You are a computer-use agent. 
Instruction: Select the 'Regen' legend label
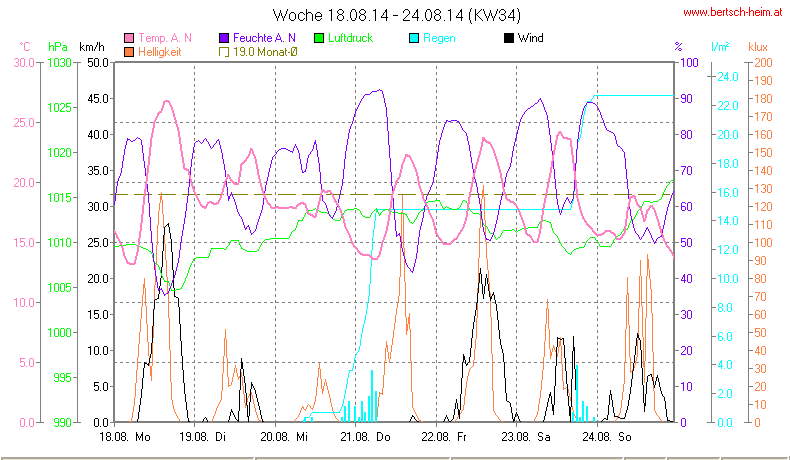[x=439, y=38]
